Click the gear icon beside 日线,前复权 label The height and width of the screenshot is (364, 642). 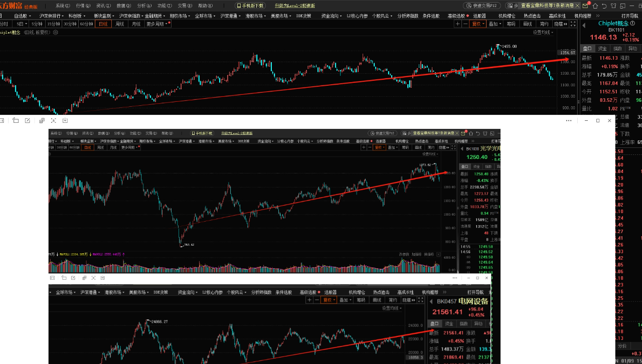coord(56,32)
